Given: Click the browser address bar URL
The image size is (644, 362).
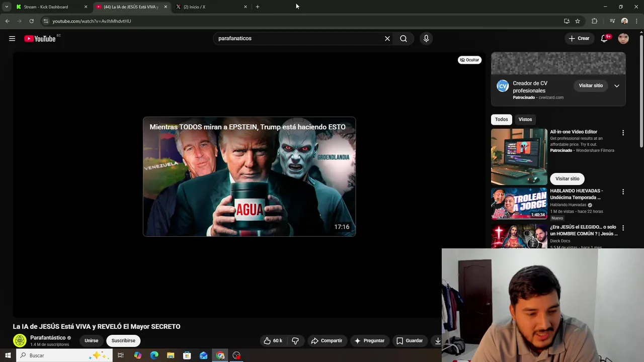Looking at the screenshot, I should click(x=92, y=21).
